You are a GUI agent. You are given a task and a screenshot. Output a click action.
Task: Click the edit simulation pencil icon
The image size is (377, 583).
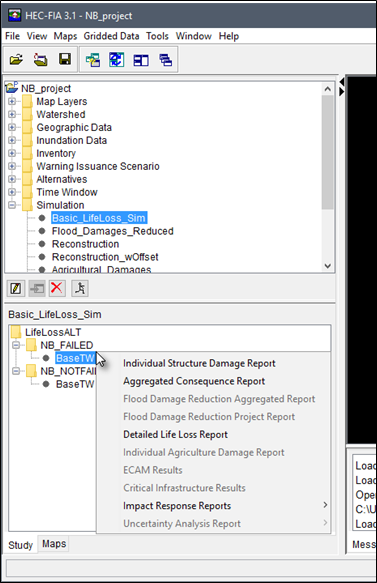16,289
